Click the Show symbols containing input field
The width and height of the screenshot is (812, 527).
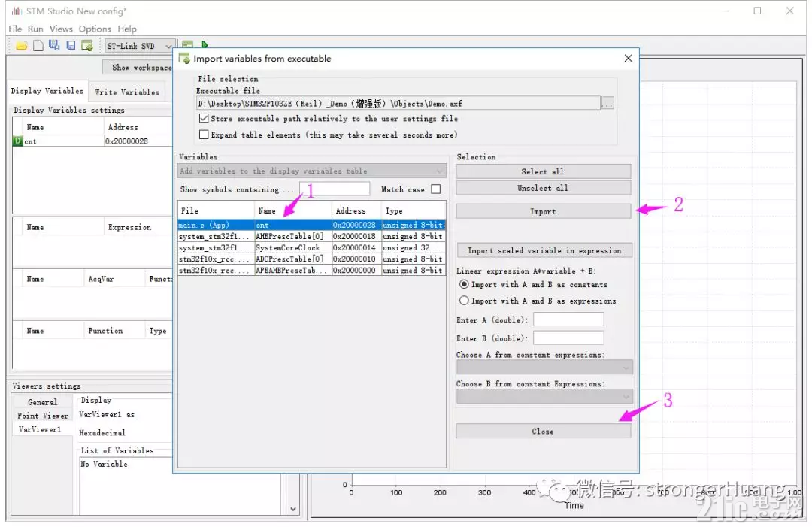[335, 189]
